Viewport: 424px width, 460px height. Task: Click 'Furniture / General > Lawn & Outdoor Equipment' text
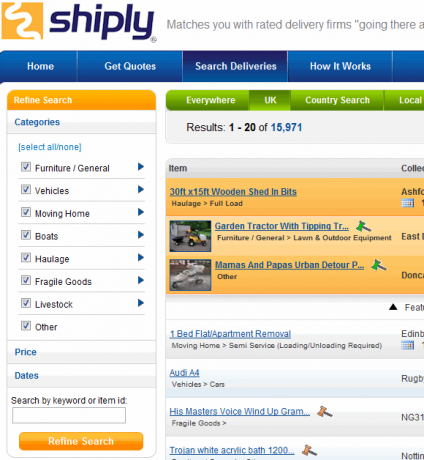point(304,238)
